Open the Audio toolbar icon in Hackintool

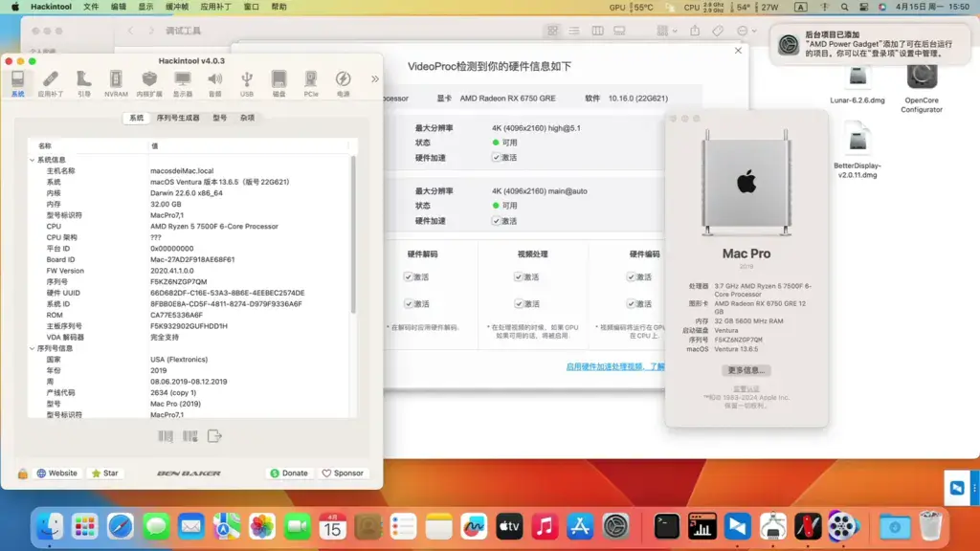tap(214, 84)
